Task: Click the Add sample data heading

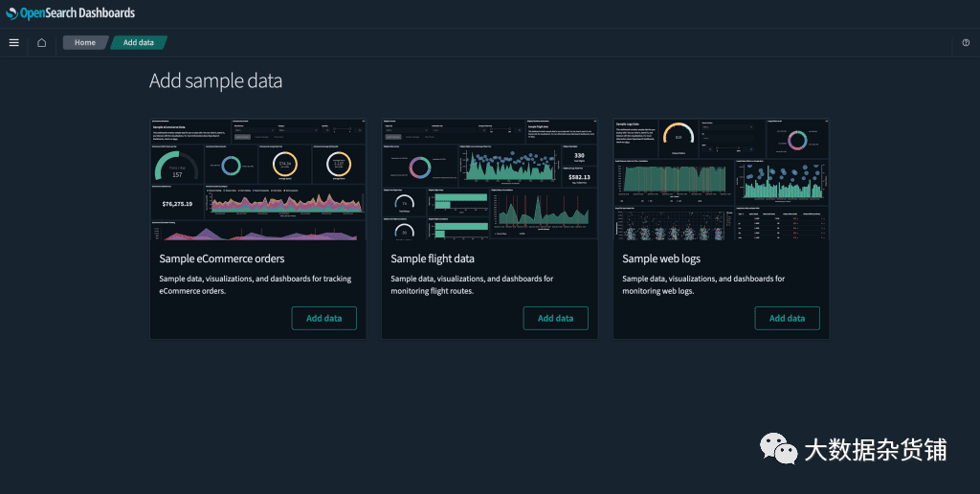Action: point(215,80)
